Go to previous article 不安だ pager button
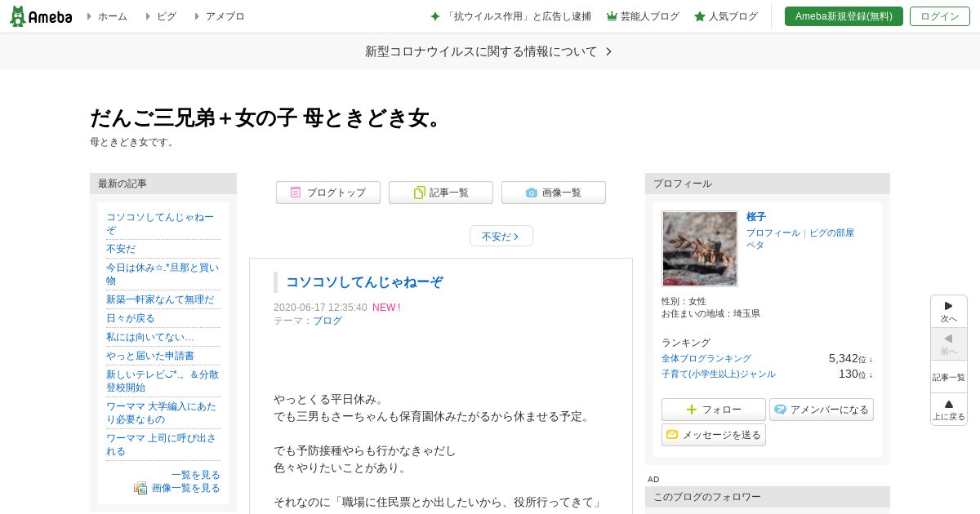The width and height of the screenshot is (980, 514). point(501,236)
